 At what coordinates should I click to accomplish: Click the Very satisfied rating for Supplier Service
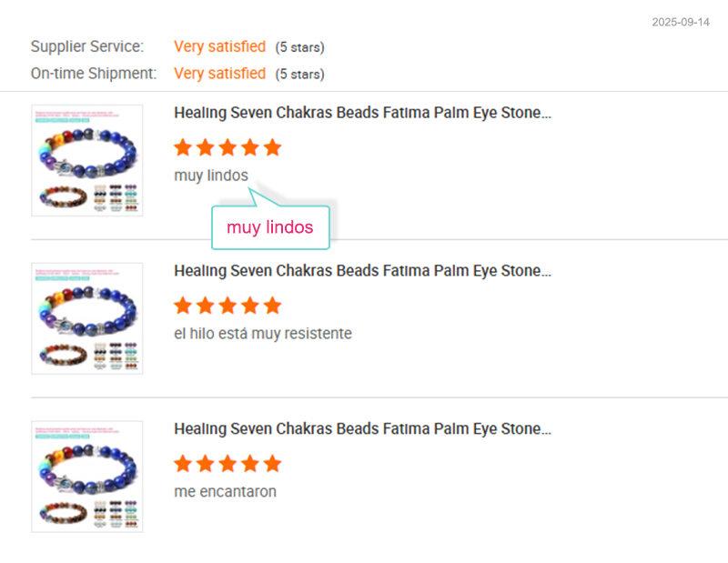(x=219, y=45)
